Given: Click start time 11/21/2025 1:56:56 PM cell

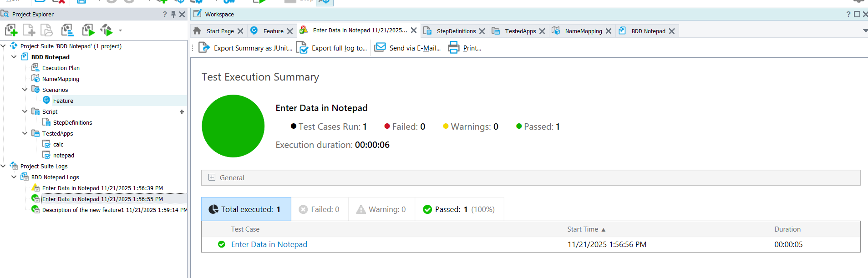Looking at the screenshot, I should [x=607, y=244].
